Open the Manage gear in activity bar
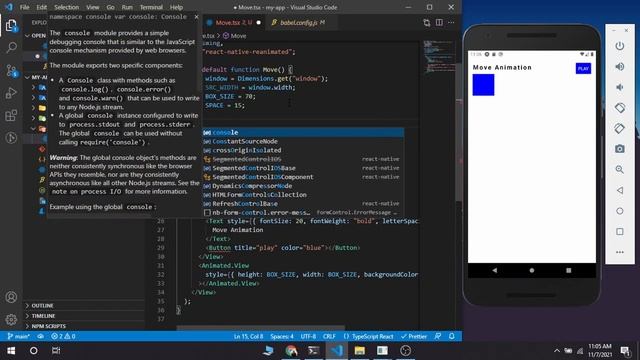This screenshot has width=640, height=360. point(11,319)
